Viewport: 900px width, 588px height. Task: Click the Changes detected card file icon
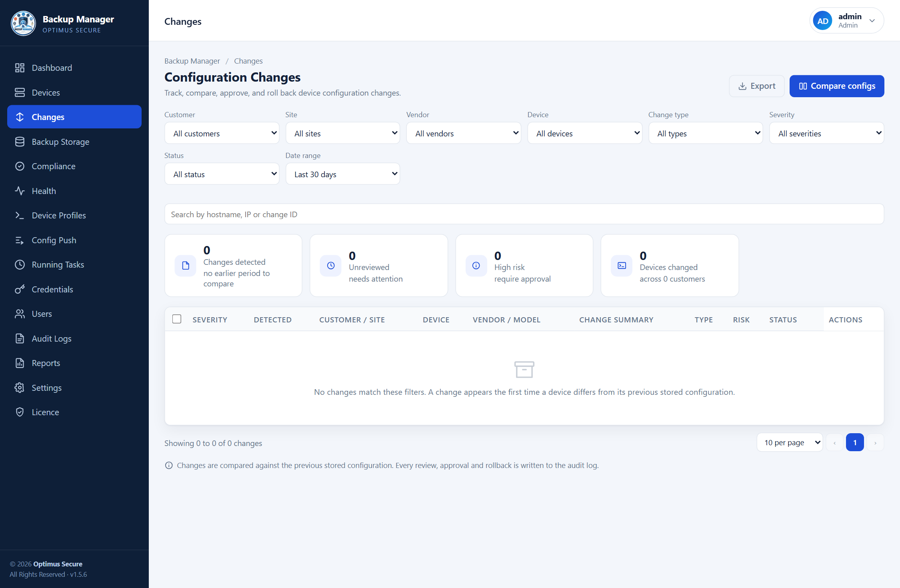186,266
